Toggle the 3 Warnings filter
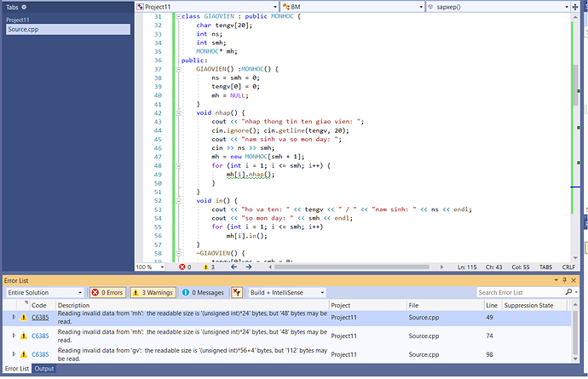 coord(153,292)
